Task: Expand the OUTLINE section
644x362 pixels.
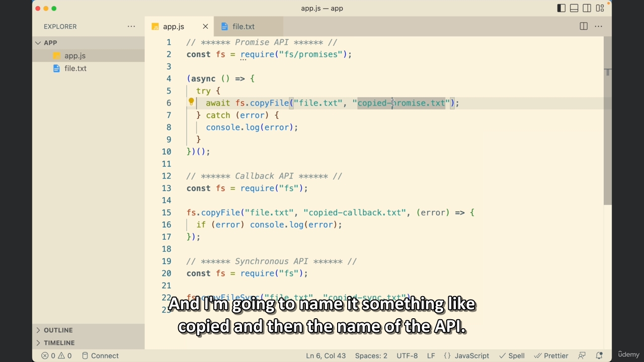Action: tap(89, 330)
